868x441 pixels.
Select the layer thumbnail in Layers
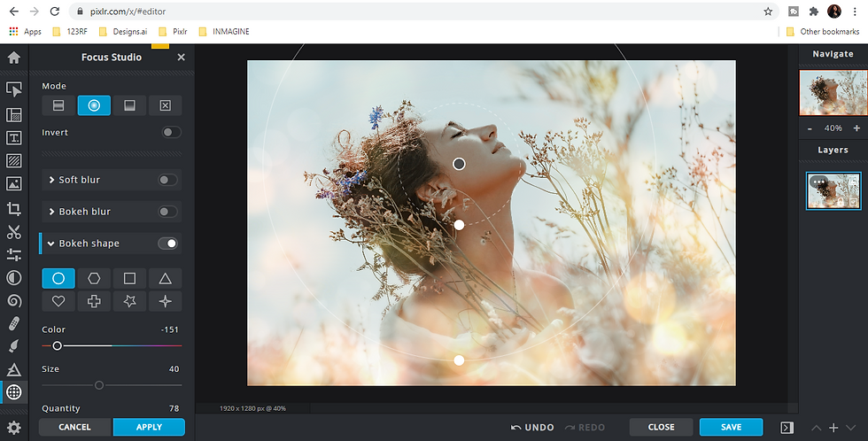click(833, 191)
